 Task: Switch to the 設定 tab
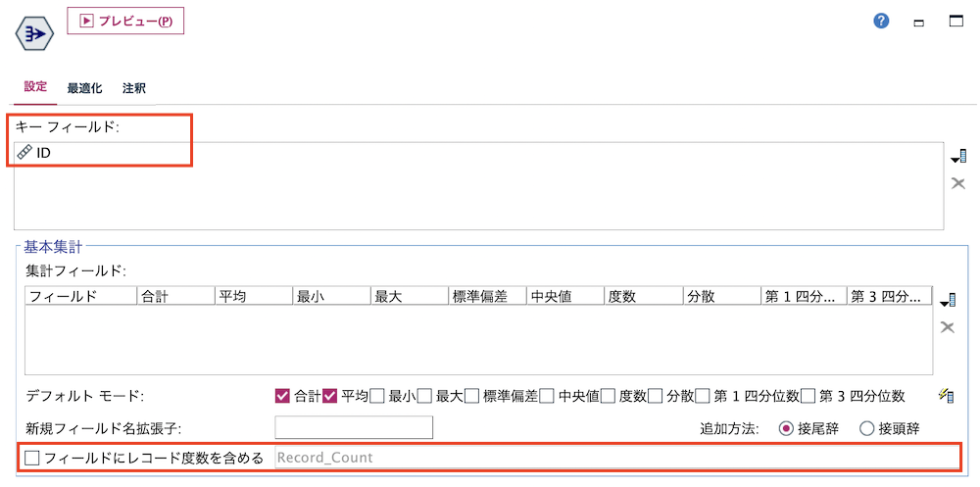(35, 87)
